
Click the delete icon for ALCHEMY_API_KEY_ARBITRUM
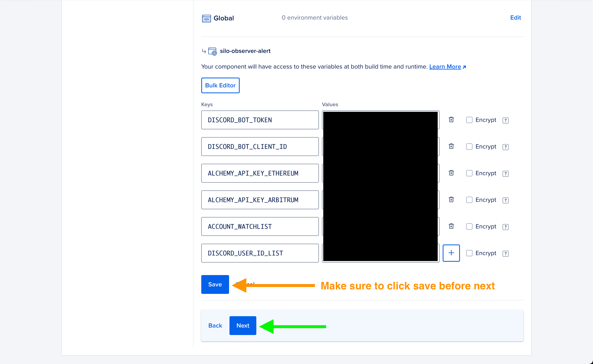click(451, 200)
